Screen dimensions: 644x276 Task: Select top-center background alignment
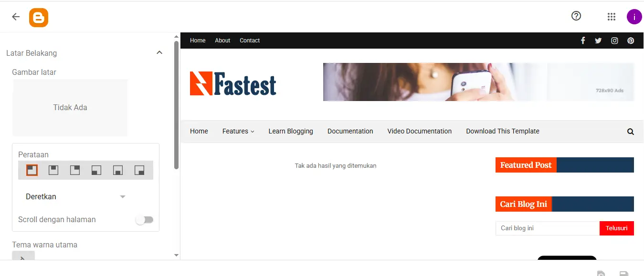(53, 170)
